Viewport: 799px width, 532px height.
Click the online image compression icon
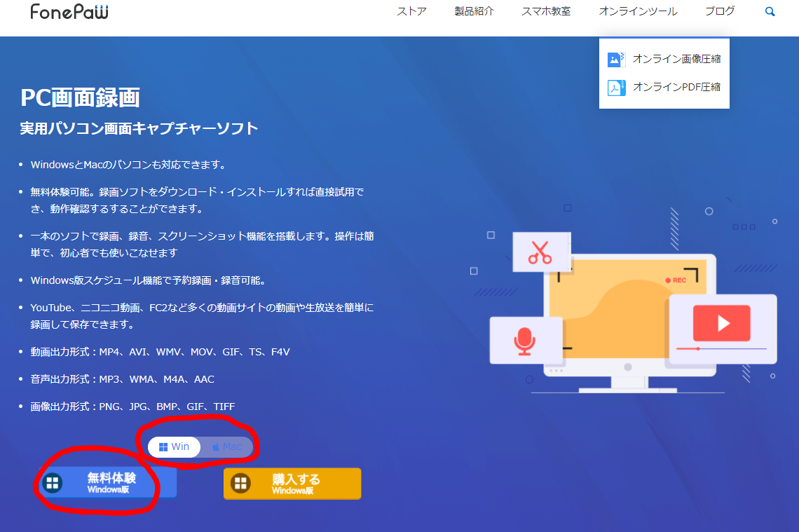click(x=616, y=59)
